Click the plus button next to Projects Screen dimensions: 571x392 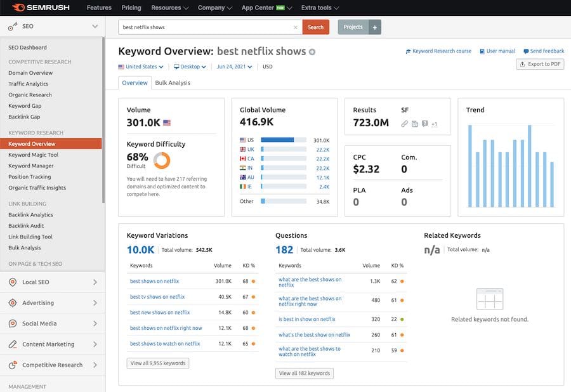point(375,27)
